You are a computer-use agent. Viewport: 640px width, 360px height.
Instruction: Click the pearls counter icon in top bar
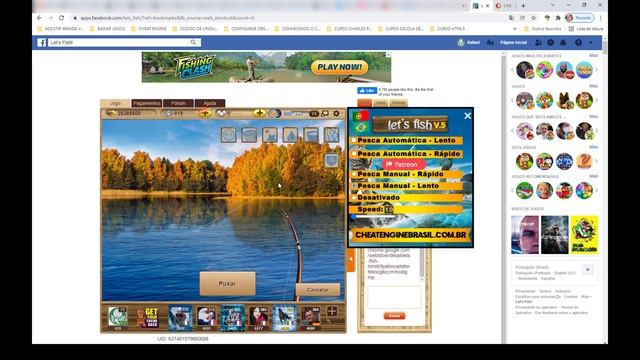tap(221, 113)
